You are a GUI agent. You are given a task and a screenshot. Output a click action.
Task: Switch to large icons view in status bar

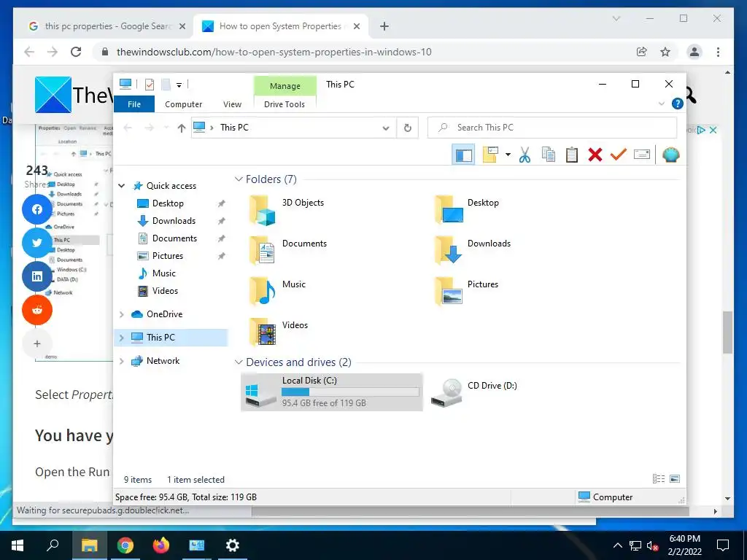[675, 479]
